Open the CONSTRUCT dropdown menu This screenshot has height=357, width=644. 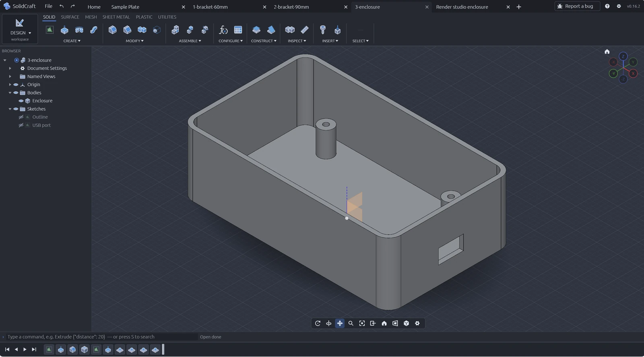[x=264, y=41]
